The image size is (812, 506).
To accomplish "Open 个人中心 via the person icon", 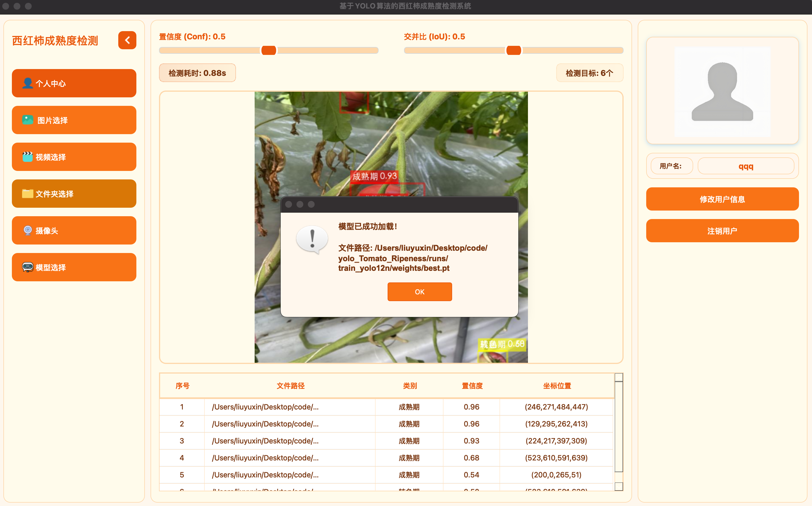I will point(28,83).
